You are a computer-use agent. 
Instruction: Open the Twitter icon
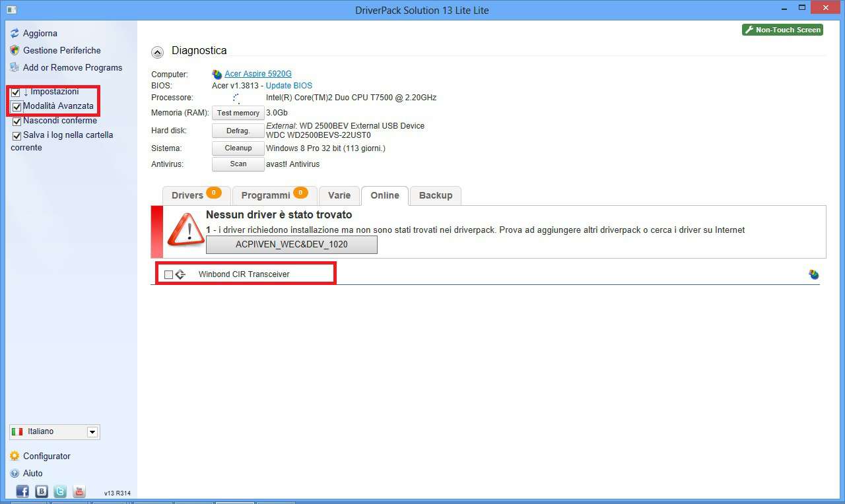(60, 491)
